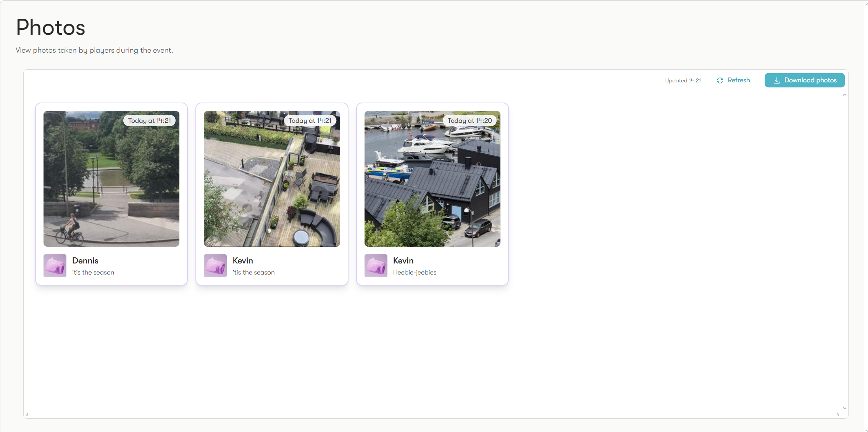The height and width of the screenshot is (432, 868).
Task: Click the download icon in Download photos
Action: click(x=776, y=80)
